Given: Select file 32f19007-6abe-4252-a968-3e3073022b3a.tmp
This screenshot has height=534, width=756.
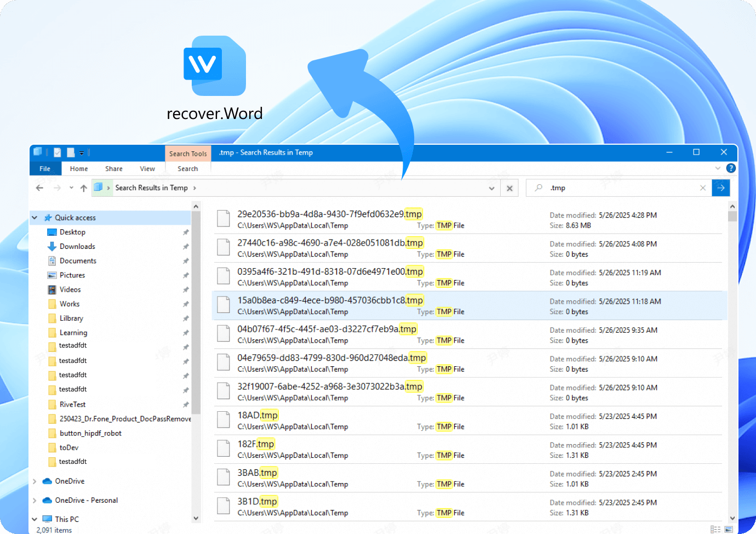Looking at the screenshot, I should (x=469, y=392).
